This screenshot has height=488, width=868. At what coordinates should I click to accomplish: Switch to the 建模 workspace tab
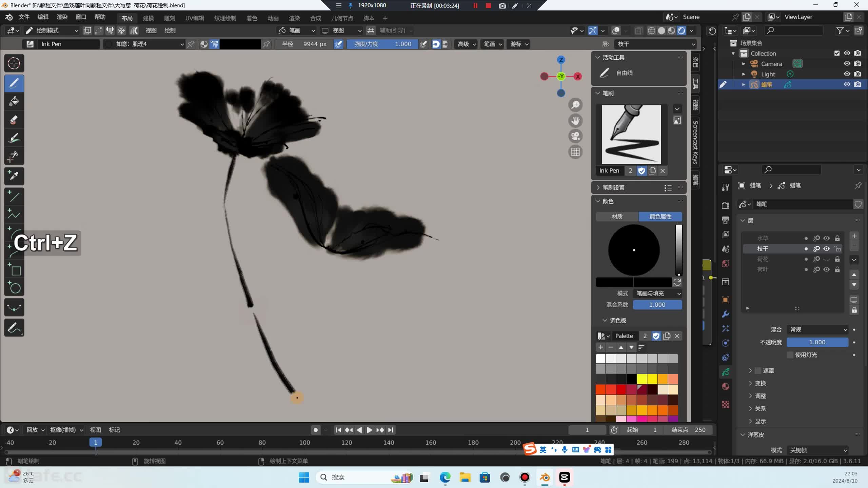148,18
